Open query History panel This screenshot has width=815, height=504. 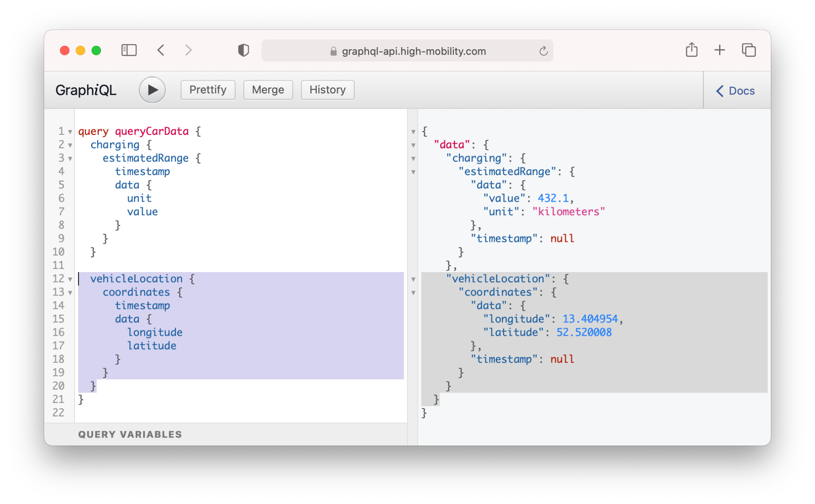click(327, 90)
